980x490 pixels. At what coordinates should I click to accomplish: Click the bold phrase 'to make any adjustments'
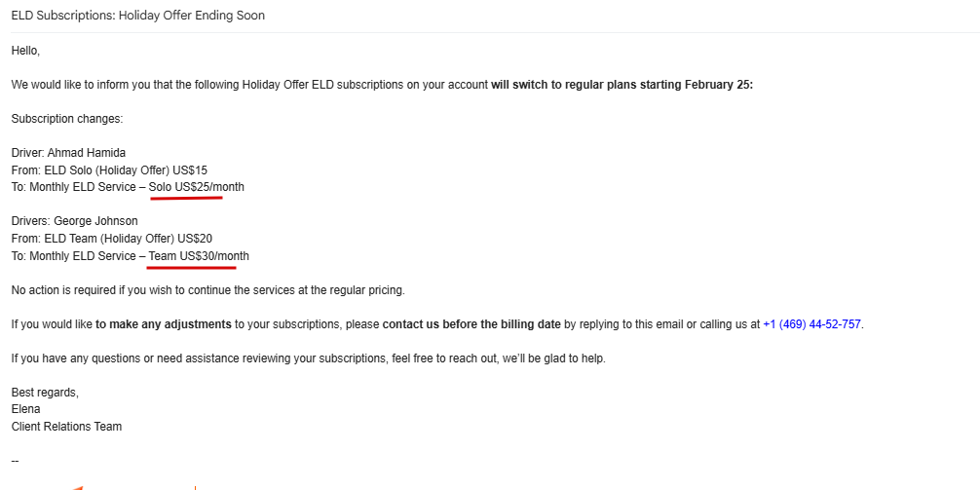[x=164, y=324]
